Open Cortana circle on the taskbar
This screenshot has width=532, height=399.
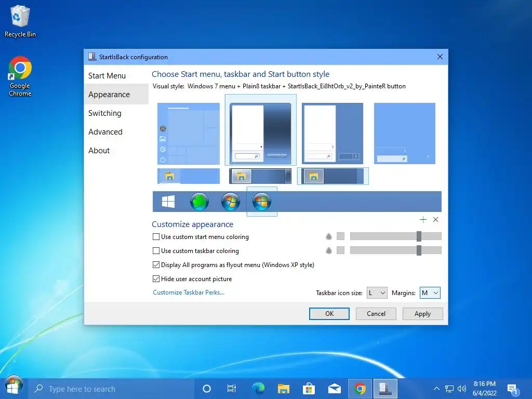(x=207, y=389)
